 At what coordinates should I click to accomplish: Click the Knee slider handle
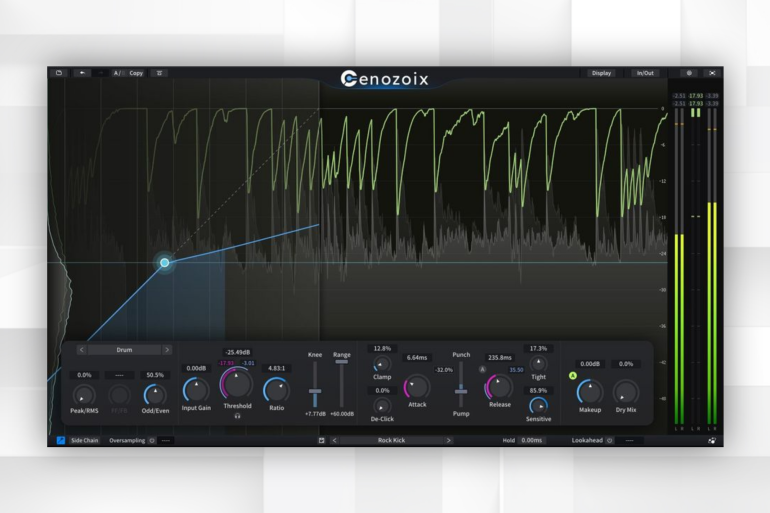pyautogui.click(x=315, y=391)
